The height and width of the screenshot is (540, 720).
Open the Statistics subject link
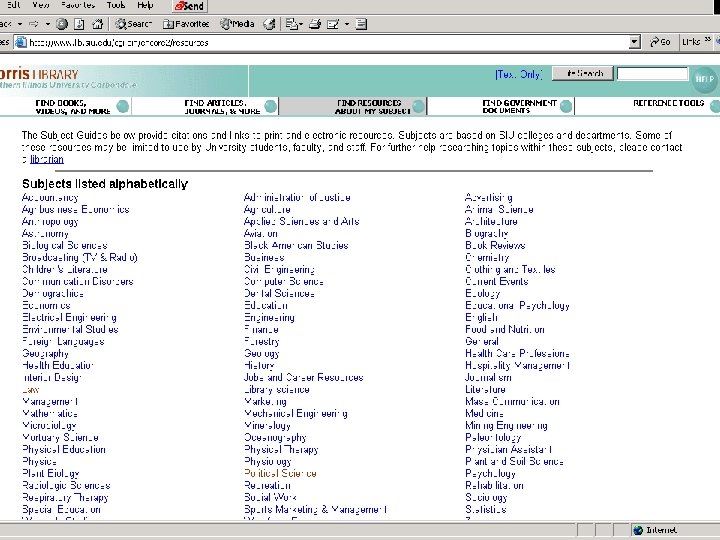tap(486, 509)
